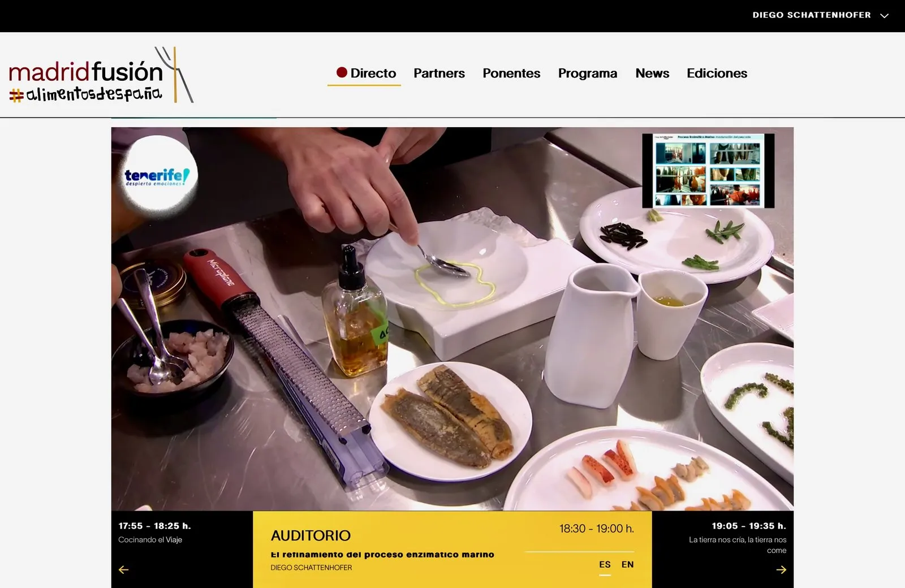This screenshot has height=588, width=905.
Task: Open the Partners menu item
Action: [x=439, y=73]
